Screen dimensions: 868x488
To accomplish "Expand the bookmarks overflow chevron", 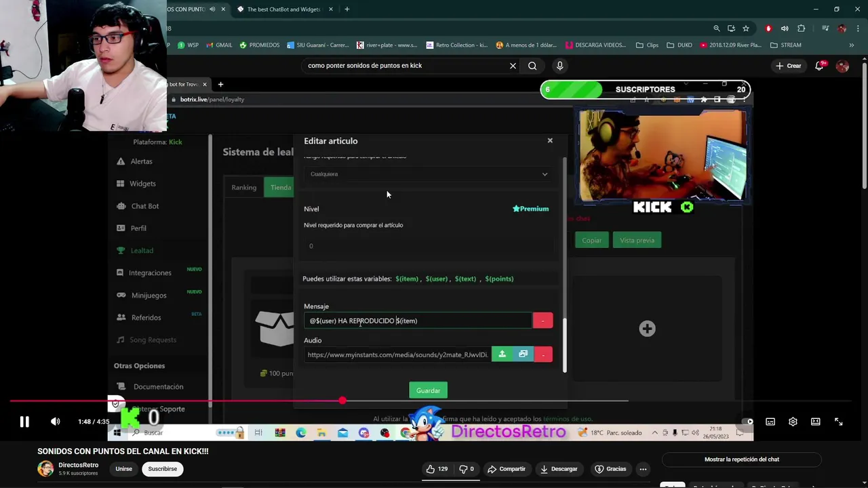I will (x=852, y=45).
